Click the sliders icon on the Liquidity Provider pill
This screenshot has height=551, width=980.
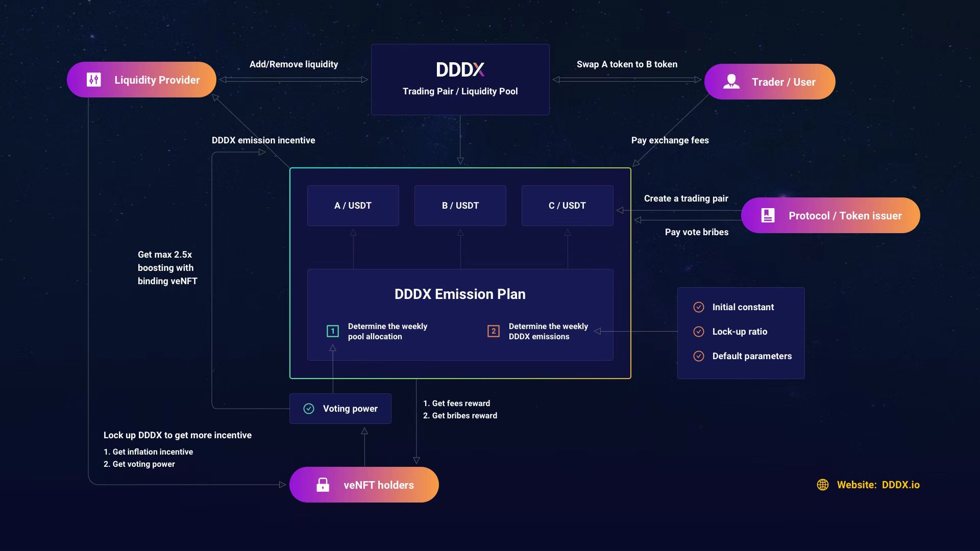coord(93,80)
